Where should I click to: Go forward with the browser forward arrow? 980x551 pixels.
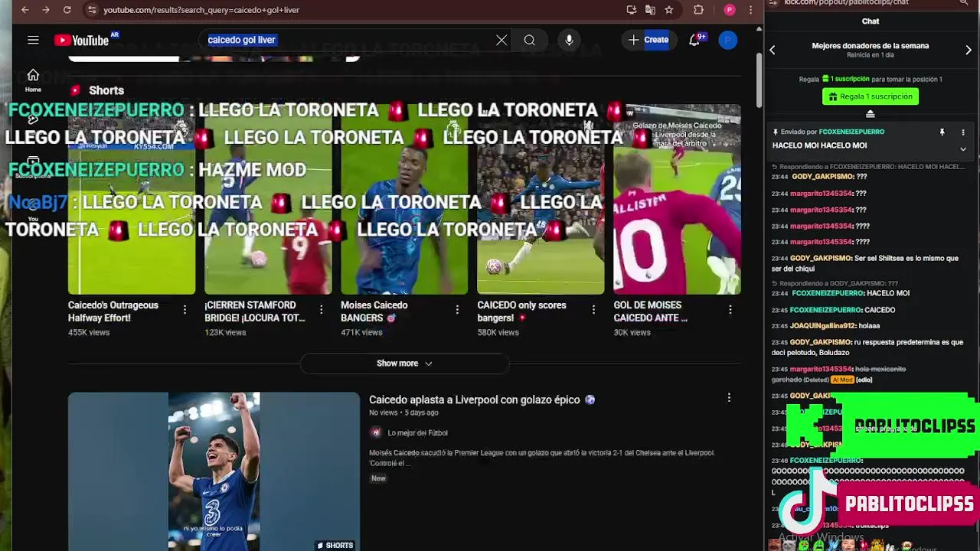coord(45,10)
